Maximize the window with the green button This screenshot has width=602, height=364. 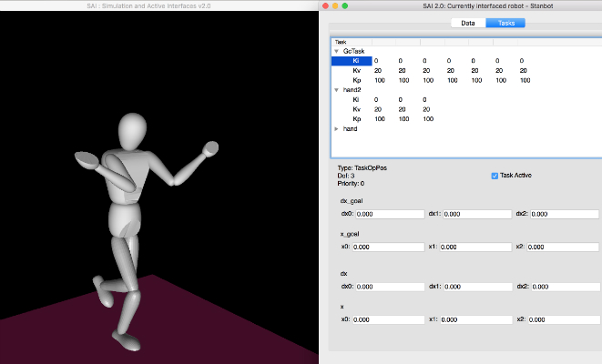(x=344, y=5)
